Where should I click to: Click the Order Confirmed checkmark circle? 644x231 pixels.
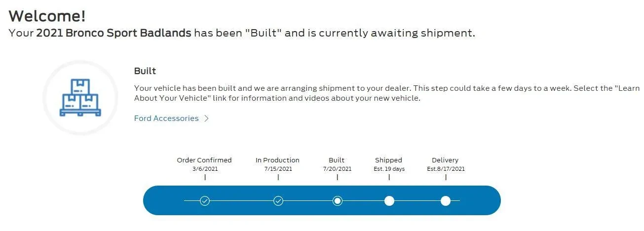click(x=205, y=201)
